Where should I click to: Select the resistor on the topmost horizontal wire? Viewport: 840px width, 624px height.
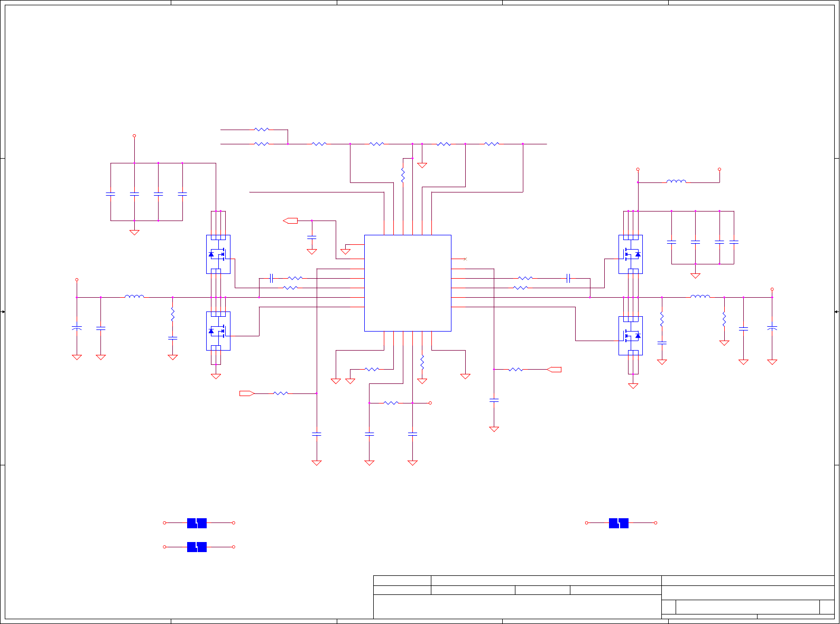pyautogui.click(x=262, y=129)
